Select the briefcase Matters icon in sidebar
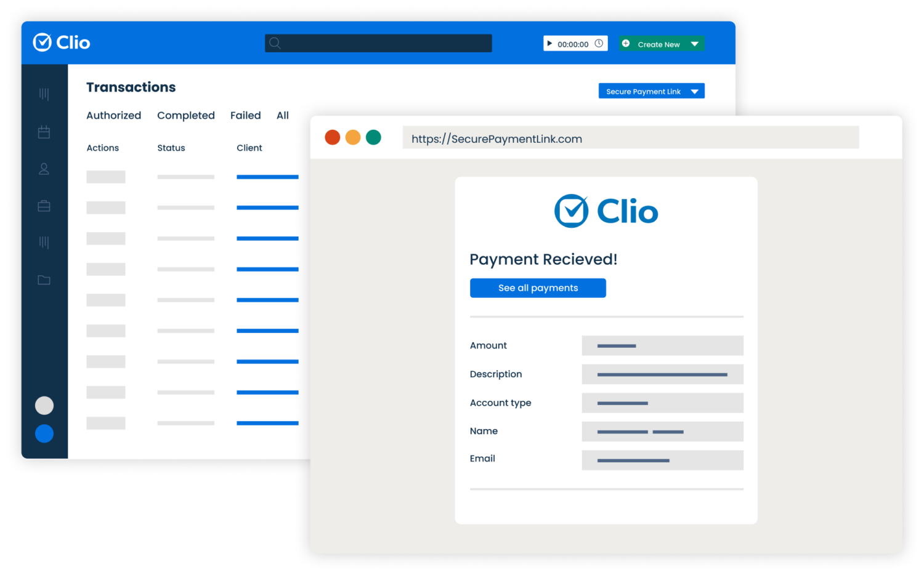Viewport: 924px width, 575px height. (44, 205)
